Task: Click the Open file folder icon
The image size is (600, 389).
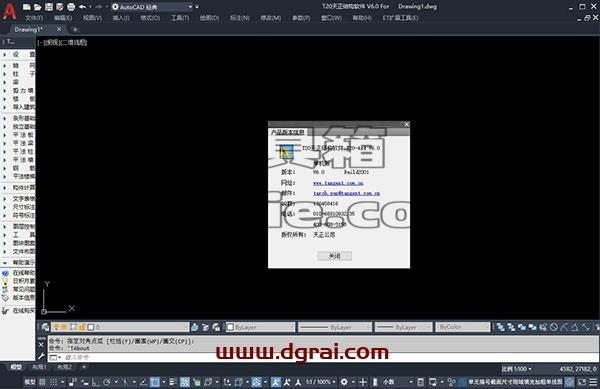Action: point(38,7)
